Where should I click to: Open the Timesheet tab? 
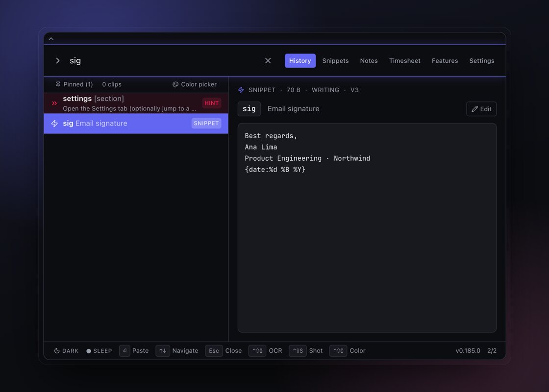(405, 61)
